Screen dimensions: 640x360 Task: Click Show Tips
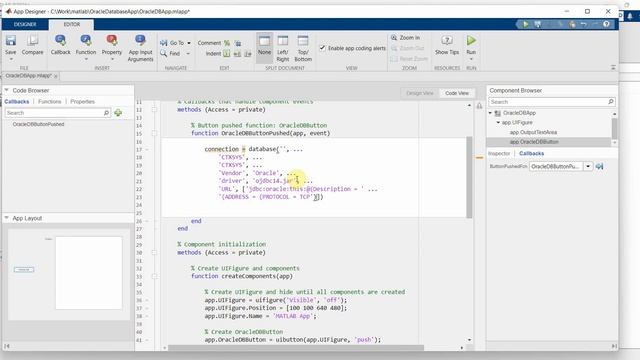447,44
